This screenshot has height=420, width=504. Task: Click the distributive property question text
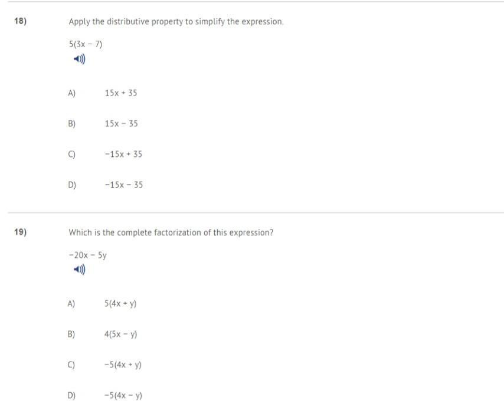(x=176, y=21)
